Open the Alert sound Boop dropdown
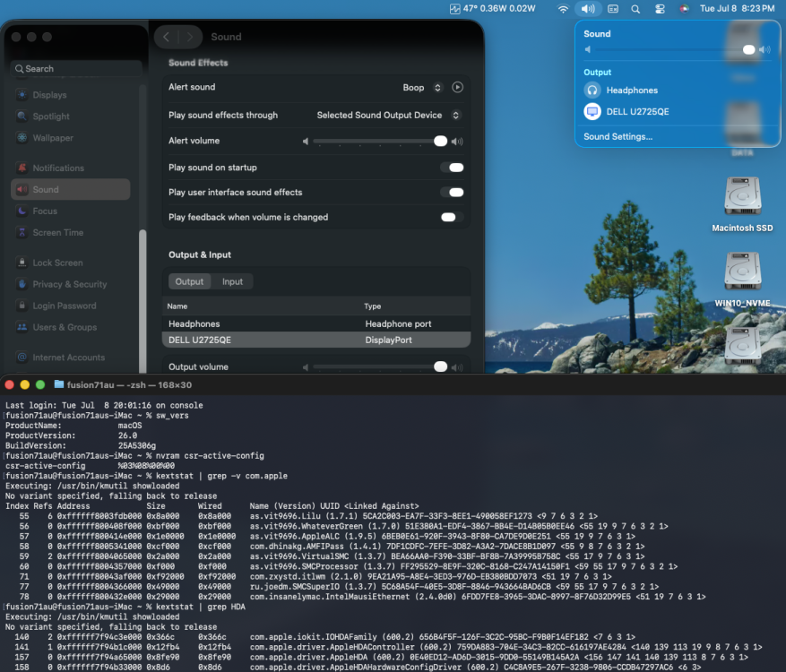This screenshot has width=786, height=672. pos(422,87)
